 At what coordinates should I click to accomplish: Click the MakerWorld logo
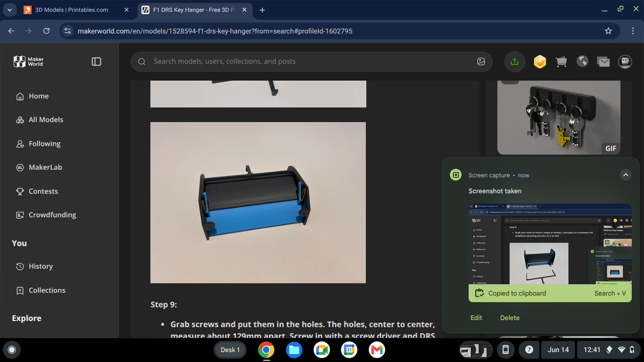point(28,61)
